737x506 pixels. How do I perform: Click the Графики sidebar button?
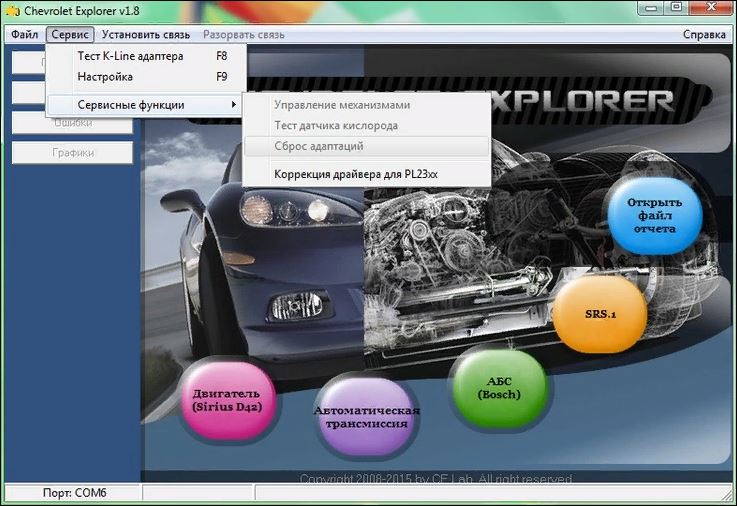73,153
